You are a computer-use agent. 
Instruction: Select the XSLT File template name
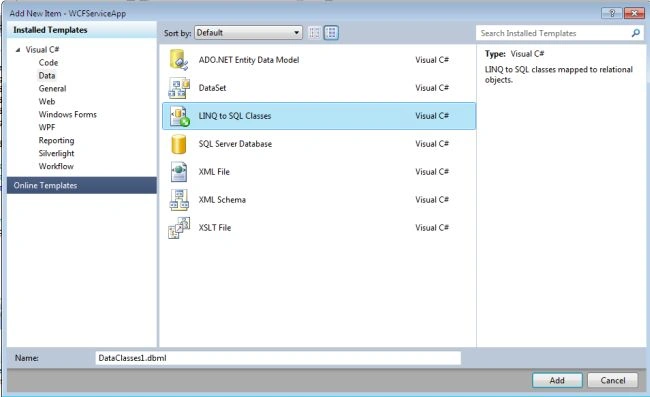[x=215, y=228]
